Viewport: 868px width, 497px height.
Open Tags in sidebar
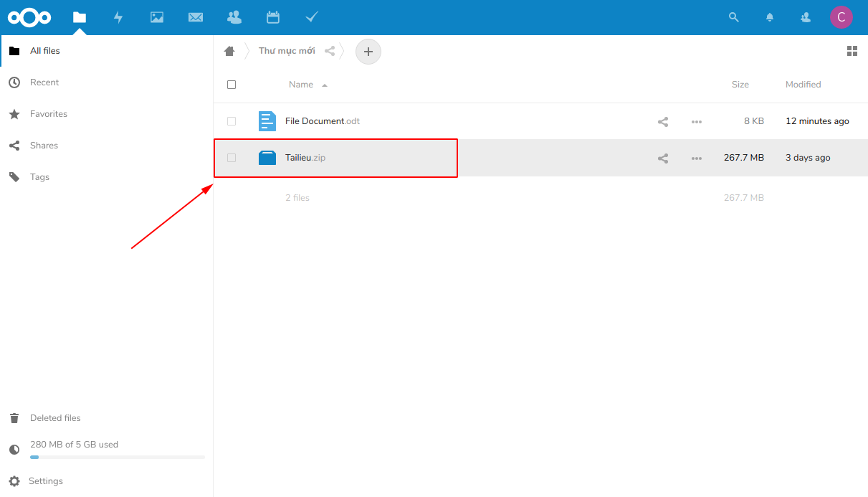[107, 177]
